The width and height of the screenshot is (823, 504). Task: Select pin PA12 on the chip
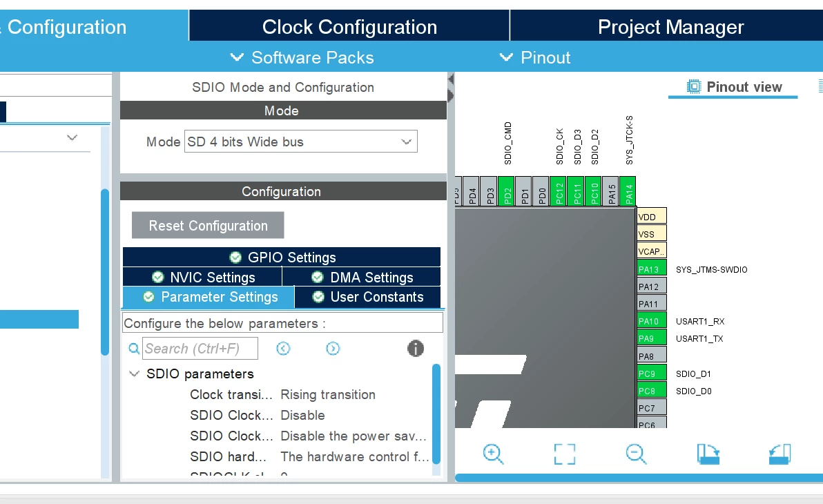click(x=652, y=286)
